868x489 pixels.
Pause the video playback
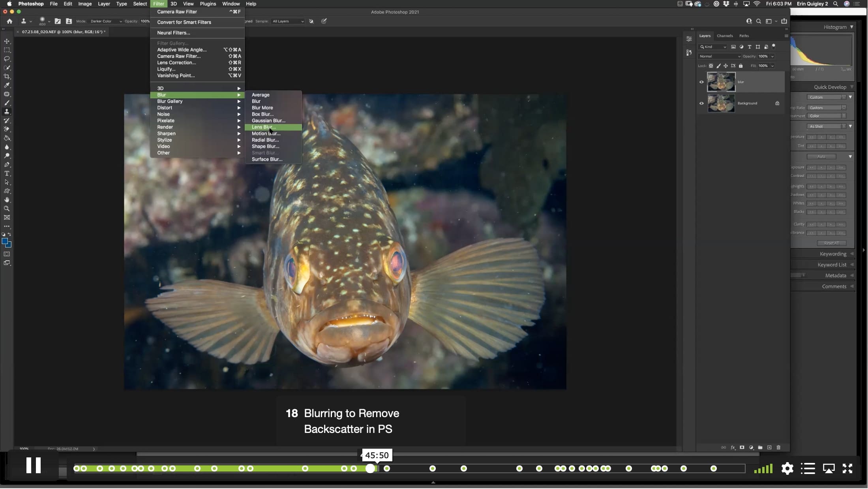click(x=34, y=466)
